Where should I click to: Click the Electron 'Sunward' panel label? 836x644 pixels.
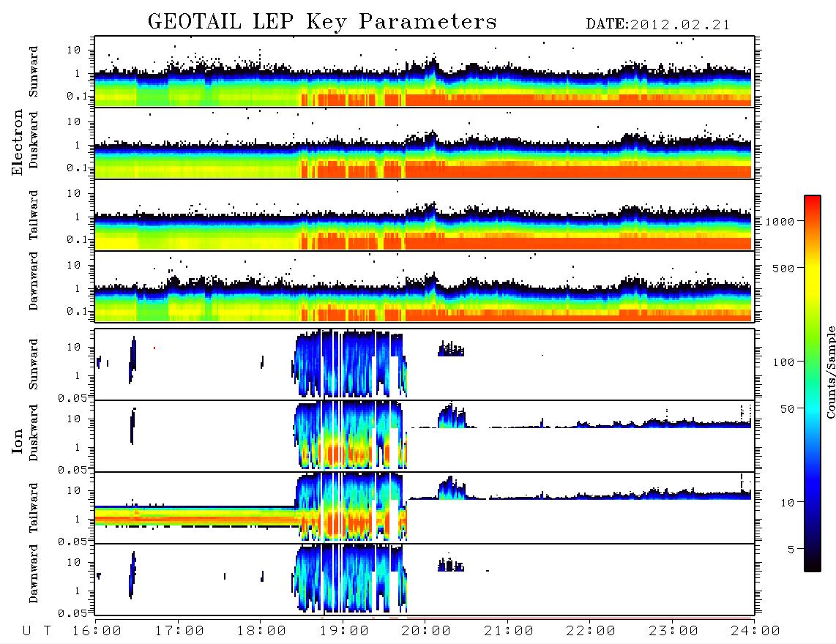coord(34,72)
